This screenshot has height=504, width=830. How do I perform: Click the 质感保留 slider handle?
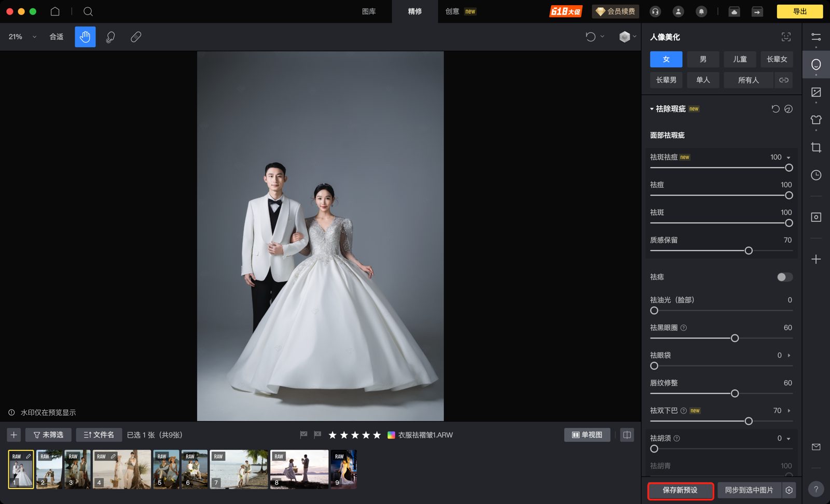click(x=749, y=251)
